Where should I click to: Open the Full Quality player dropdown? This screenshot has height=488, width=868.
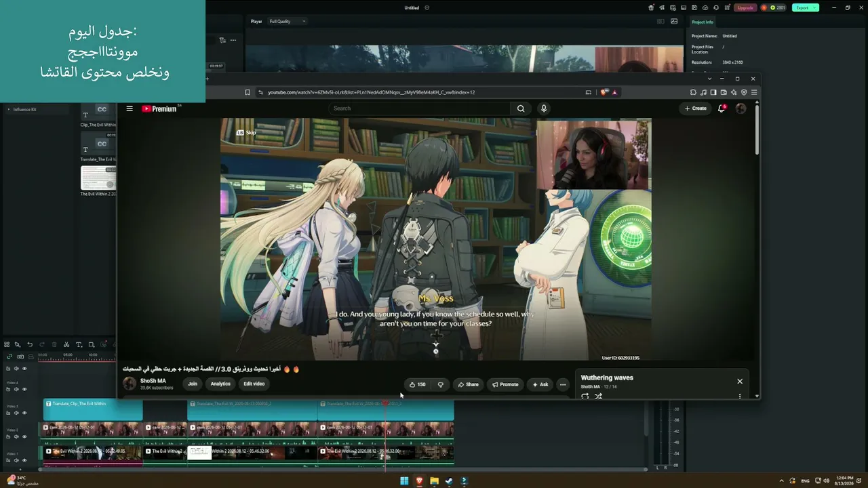point(288,22)
